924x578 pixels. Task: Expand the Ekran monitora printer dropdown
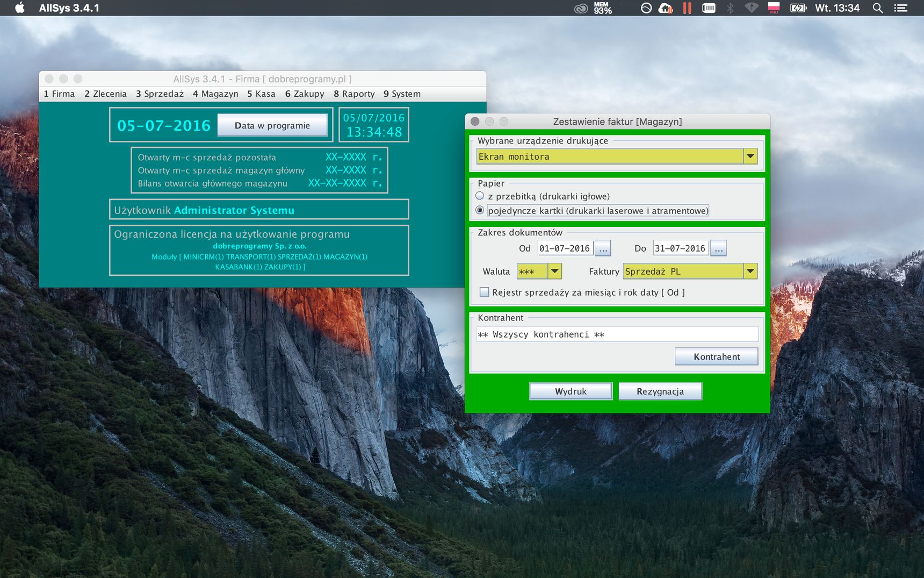750,156
